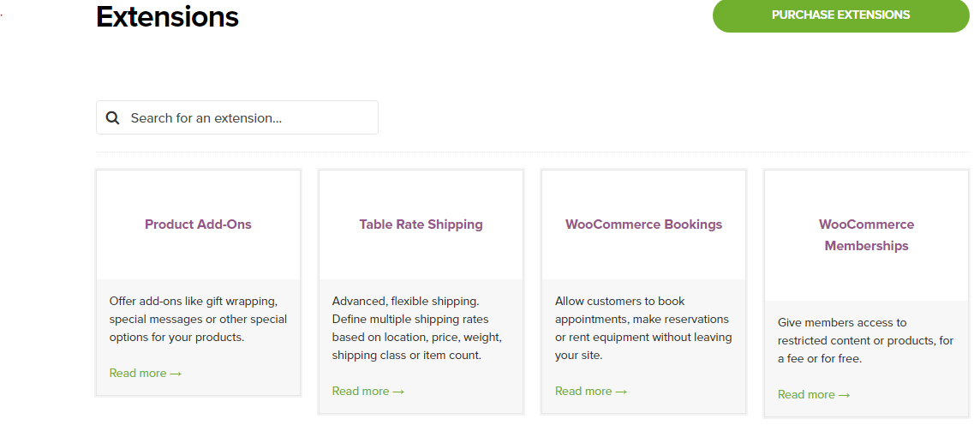Viewport: 980px width, 431px height.
Task: Click Read more text under WooCommerce Bookings
Action: tap(583, 391)
